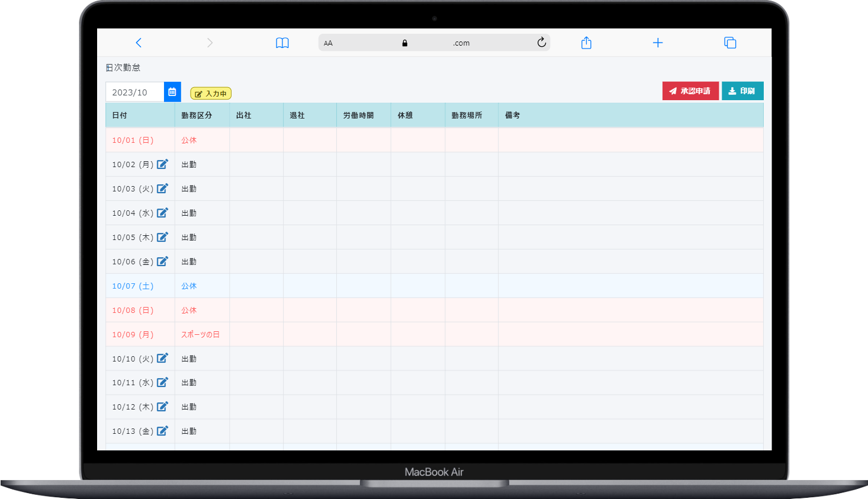Open the AA reader view menu
This screenshot has width=868, height=499.
(328, 43)
